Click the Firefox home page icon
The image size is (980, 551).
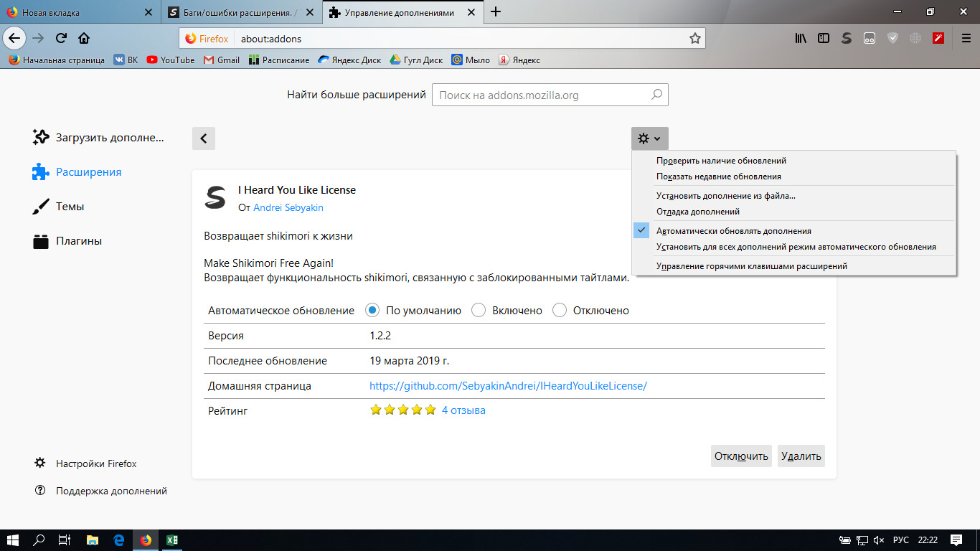[84, 39]
